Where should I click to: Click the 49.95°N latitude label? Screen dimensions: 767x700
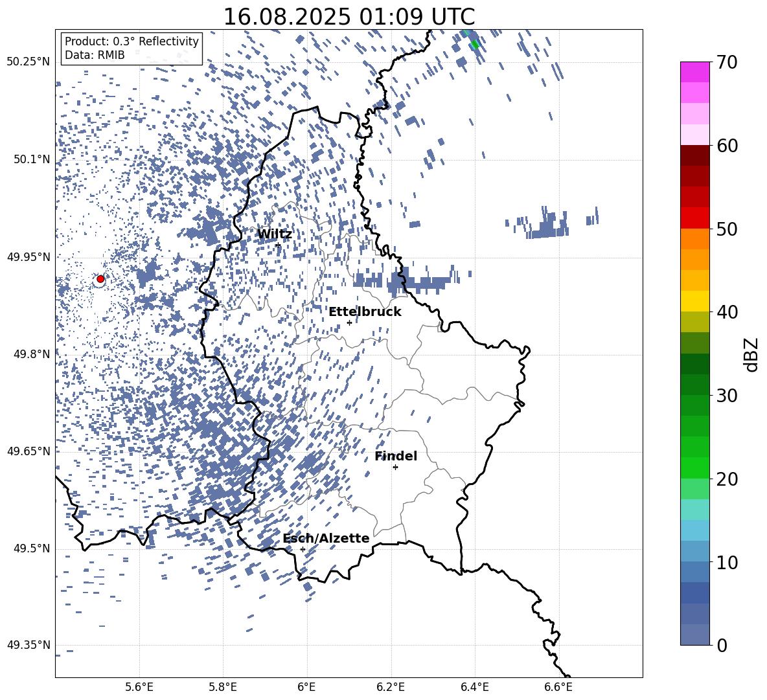pyautogui.click(x=29, y=256)
